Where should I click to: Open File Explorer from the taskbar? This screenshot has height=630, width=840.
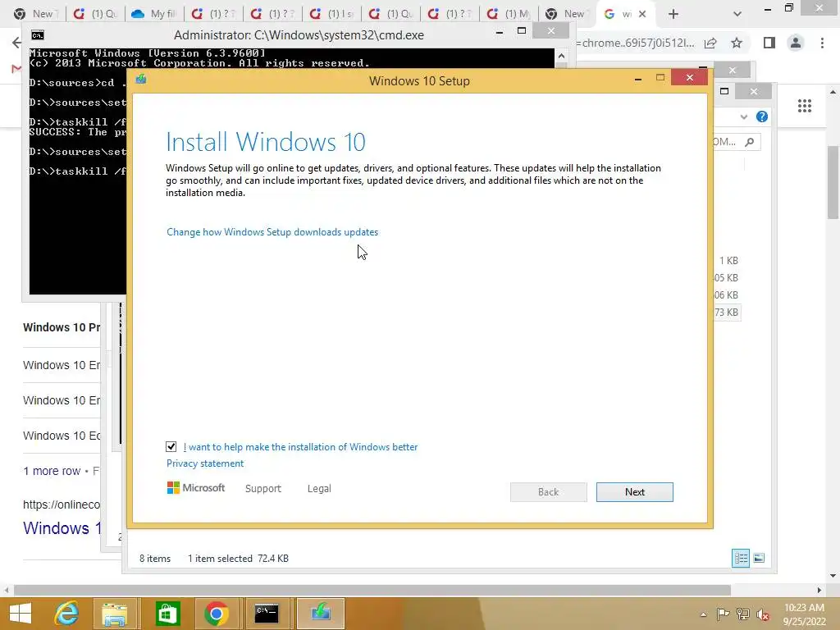115,614
